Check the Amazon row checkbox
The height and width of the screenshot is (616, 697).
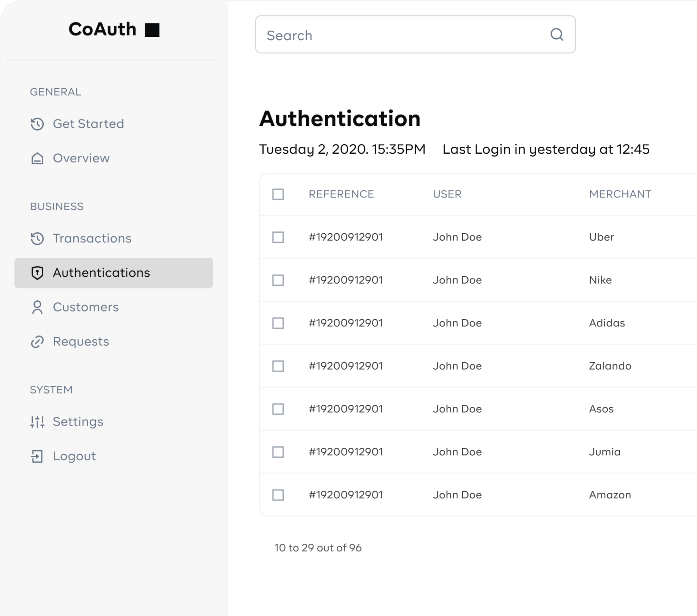279,495
